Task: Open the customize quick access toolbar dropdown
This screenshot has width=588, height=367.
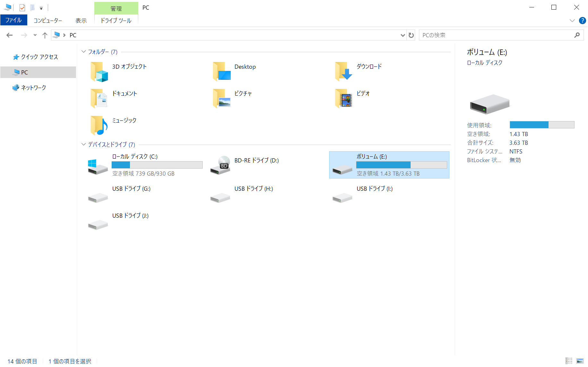Action: pos(41,8)
